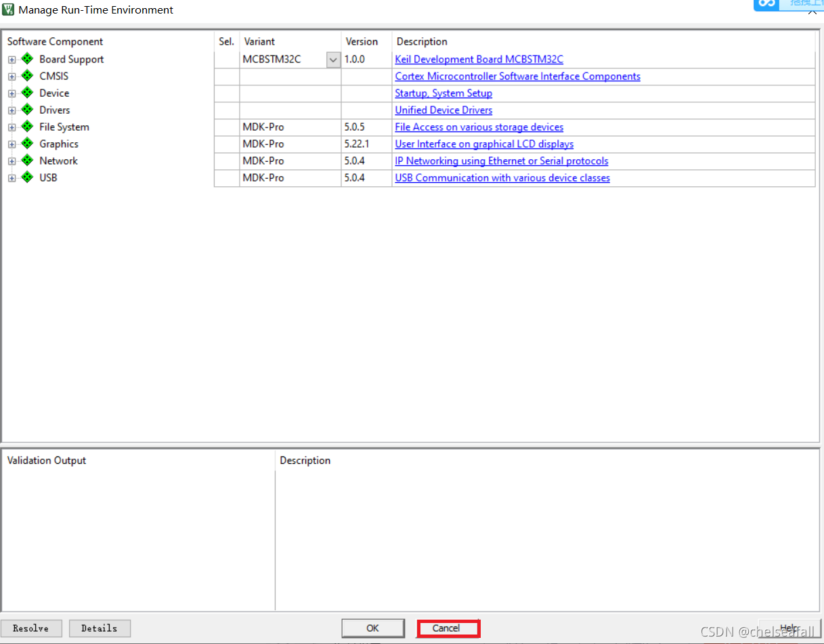The height and width of the screenshot is (644, 824).
Task: Click the Cancel button
Action: point(447,628)
